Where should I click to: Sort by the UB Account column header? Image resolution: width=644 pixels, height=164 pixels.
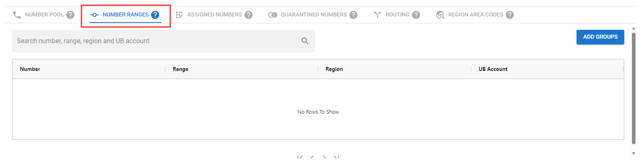pos(493,69)
